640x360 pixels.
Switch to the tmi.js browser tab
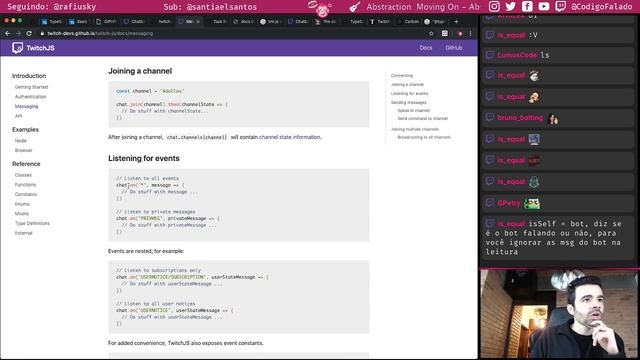click(x=271, y=22)
